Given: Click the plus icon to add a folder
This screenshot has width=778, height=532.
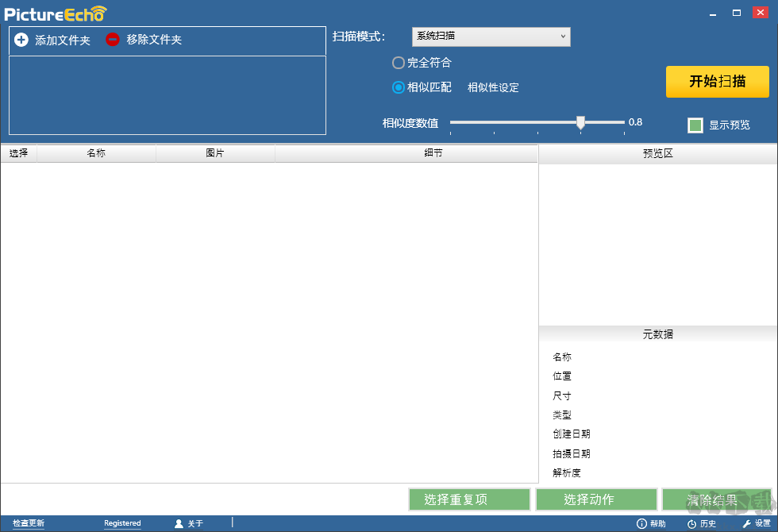Looking at the screenshot, I should click(21, 40).
